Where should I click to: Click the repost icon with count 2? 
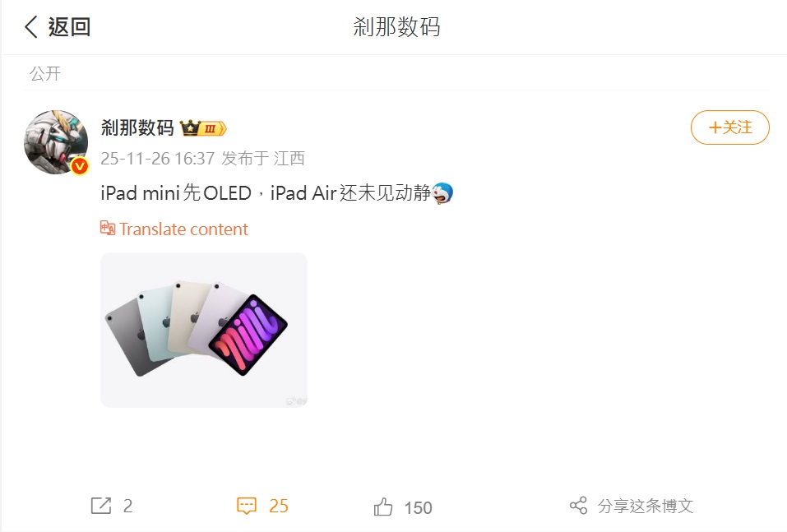click(101, 506)
